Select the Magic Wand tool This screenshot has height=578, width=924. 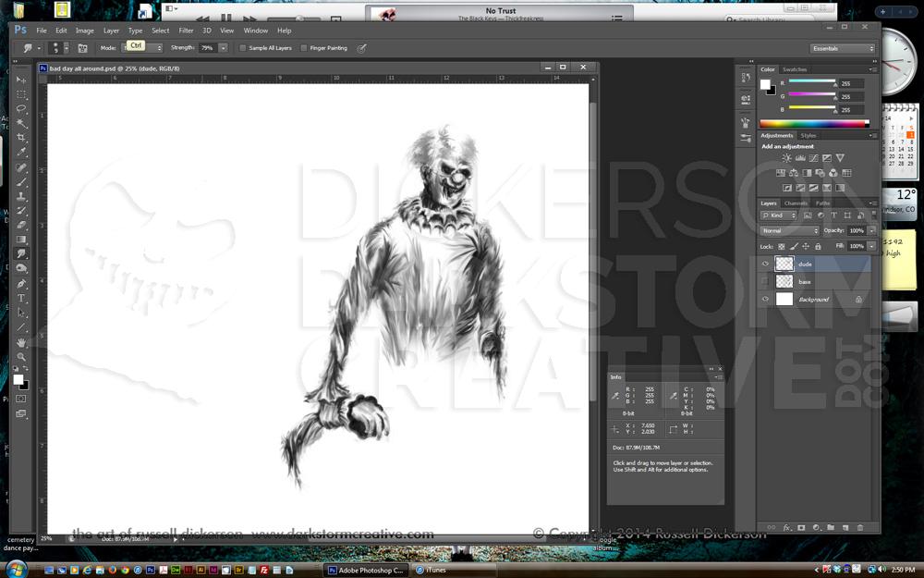coord(21,123)
